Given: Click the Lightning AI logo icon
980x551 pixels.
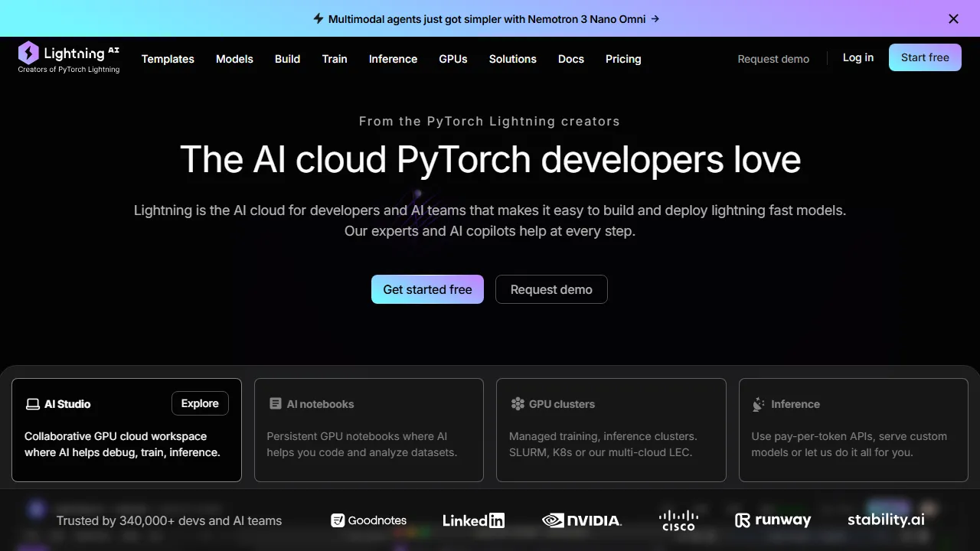Looking at the screenshot, I should coord(28,53).
